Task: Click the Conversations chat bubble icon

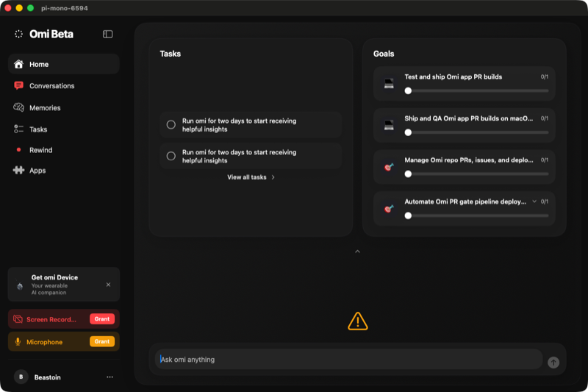Action: point(18,85)
